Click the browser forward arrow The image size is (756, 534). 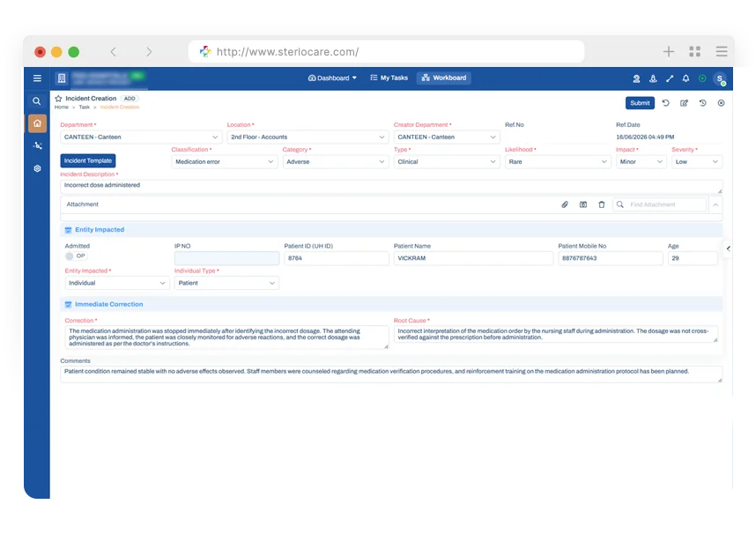tap(149, 52)
